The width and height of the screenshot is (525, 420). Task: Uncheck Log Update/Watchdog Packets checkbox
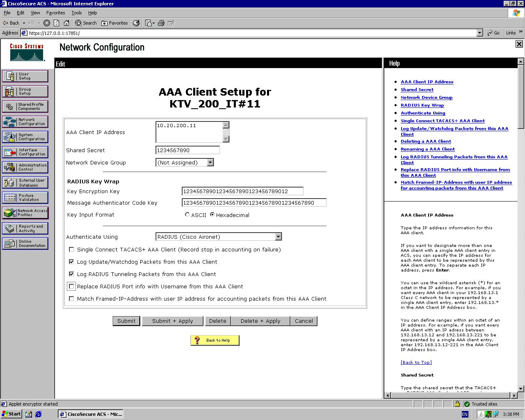click(x=72, y=262)
